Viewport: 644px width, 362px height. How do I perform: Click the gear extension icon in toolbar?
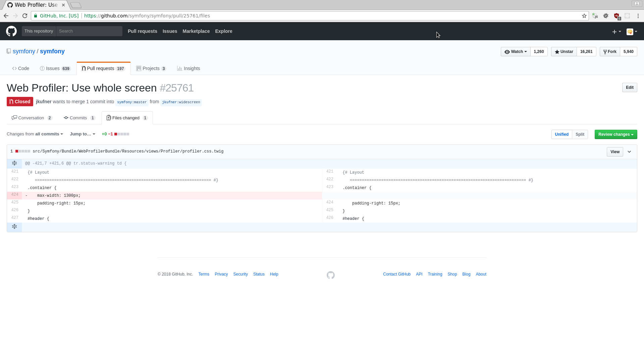point(606,16)
